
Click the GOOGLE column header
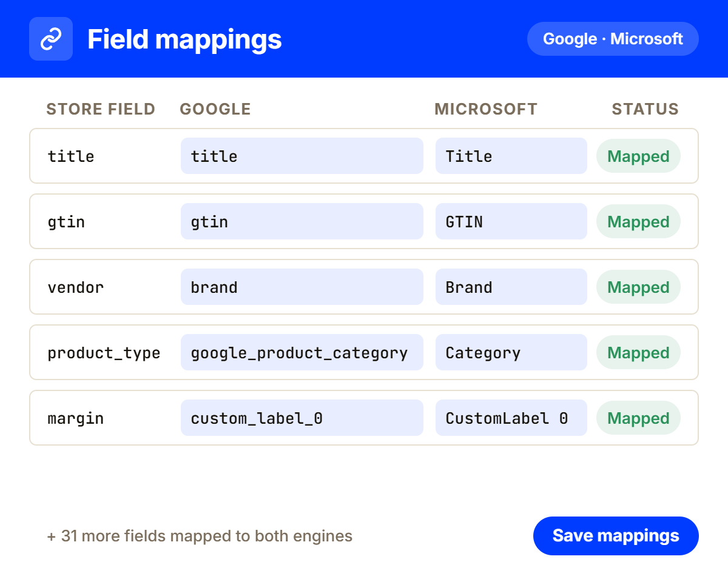(215, 109)
